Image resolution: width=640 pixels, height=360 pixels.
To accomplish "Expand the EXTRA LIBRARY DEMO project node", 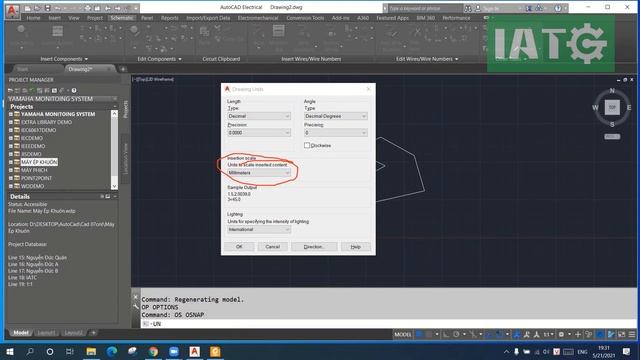I will click(x=11, y=122).
